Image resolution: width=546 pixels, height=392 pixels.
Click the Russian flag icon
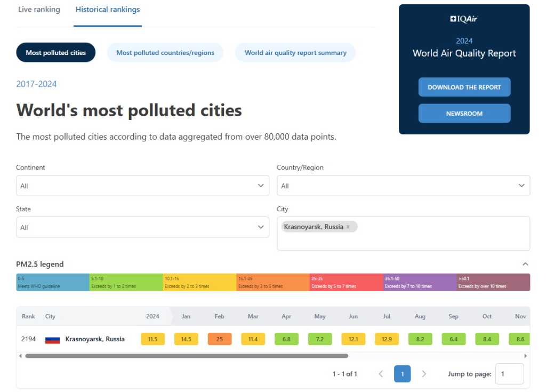click(x=52, y=339)
